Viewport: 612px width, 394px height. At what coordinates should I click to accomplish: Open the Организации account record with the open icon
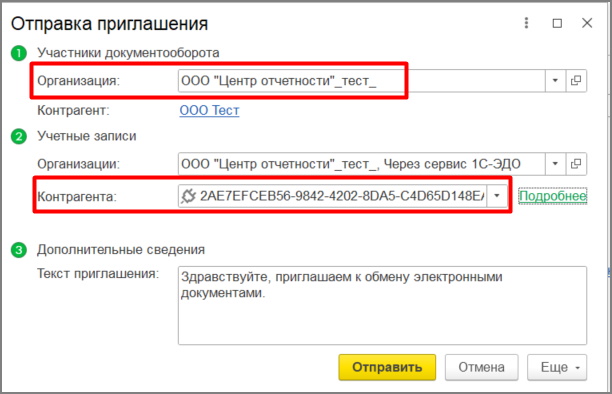point(576,164)
